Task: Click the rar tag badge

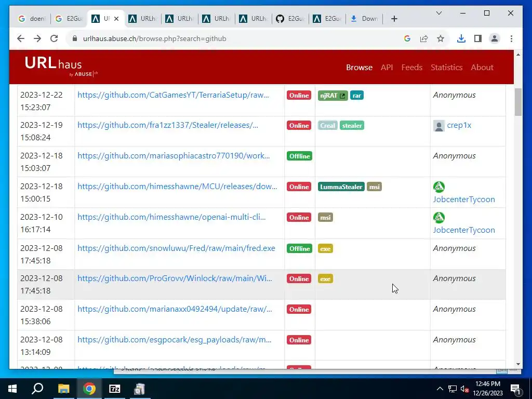Action: [356, 96]
